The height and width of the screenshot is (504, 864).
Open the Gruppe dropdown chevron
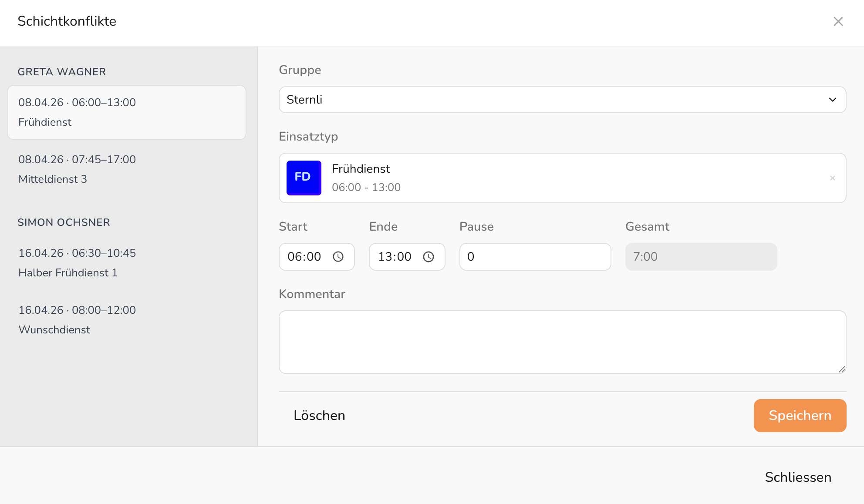pos(832,100)
